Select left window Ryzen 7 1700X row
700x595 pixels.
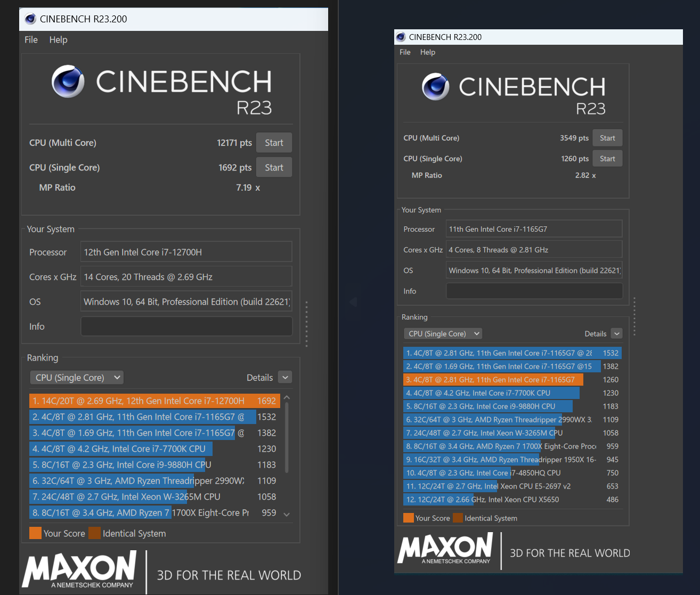click(x=155, y=513)
